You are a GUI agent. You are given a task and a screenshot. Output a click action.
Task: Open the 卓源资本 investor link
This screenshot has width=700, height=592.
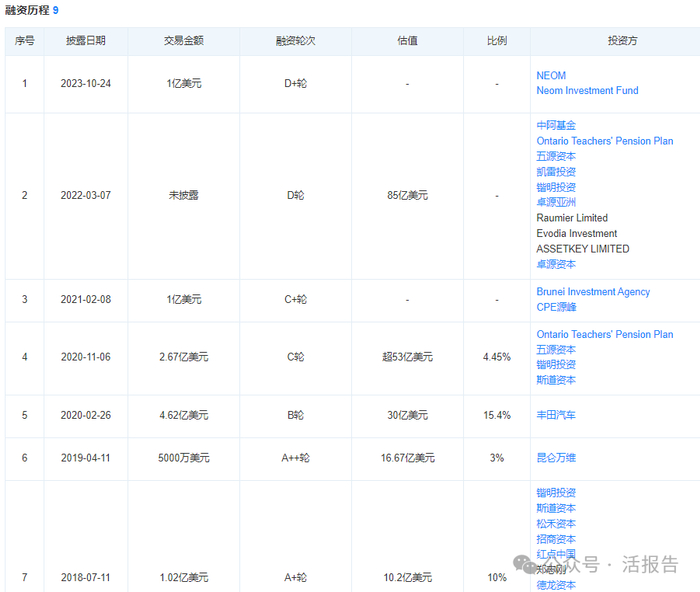coord(556,264)
